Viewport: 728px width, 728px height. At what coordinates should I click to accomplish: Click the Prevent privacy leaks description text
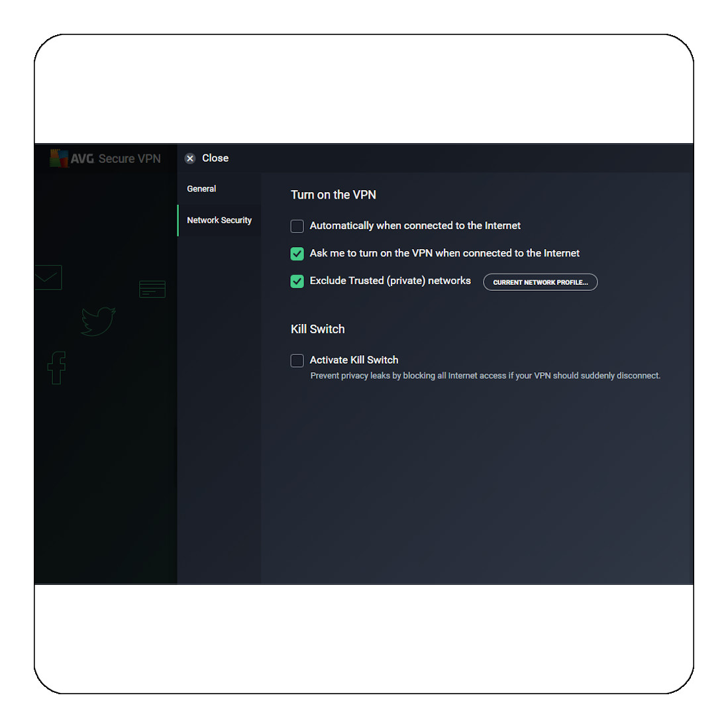(485, 376)
